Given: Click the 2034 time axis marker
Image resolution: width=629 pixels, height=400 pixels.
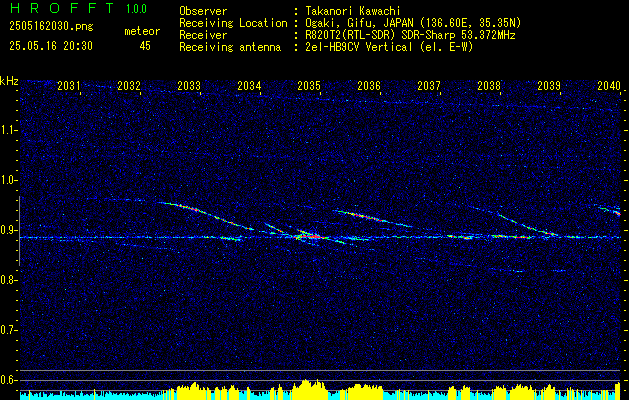Looking at the screenshot, I should point(249,85).
